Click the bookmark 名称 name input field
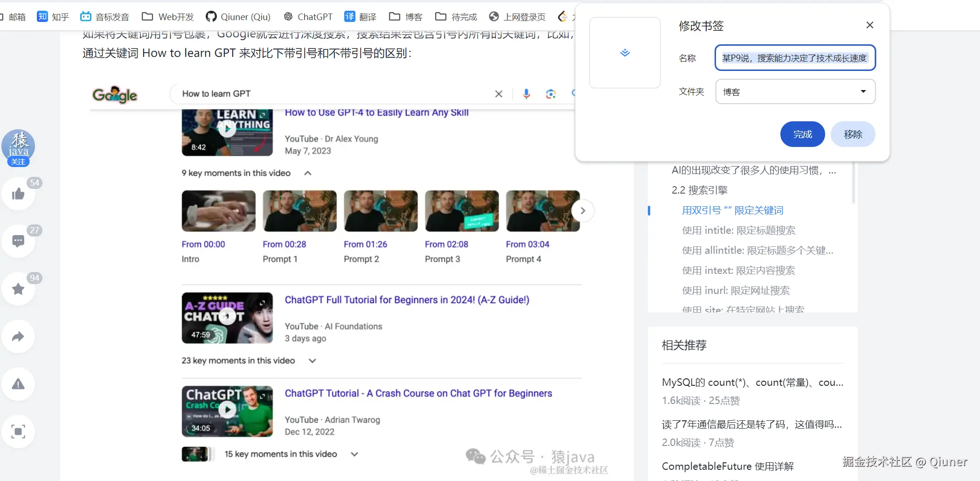This screenshot has width=980, height=481. pos(794,58)
